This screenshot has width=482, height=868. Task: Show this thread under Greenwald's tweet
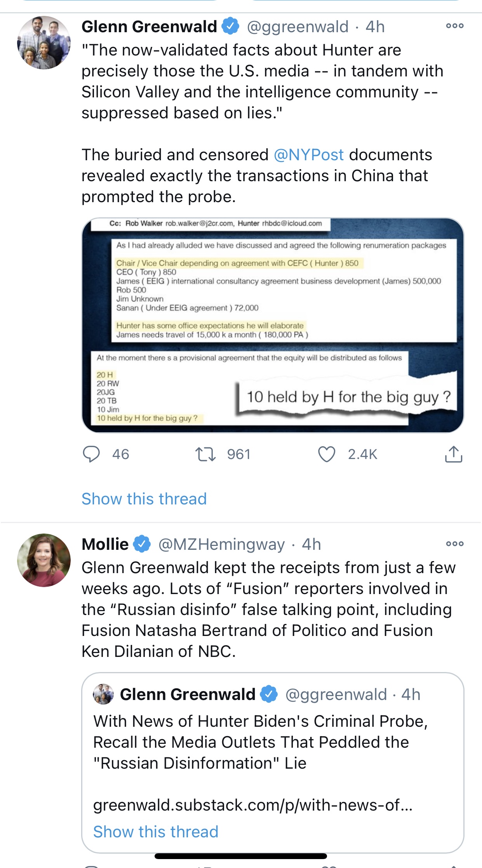pyautogui.click(x=144, y=499)
